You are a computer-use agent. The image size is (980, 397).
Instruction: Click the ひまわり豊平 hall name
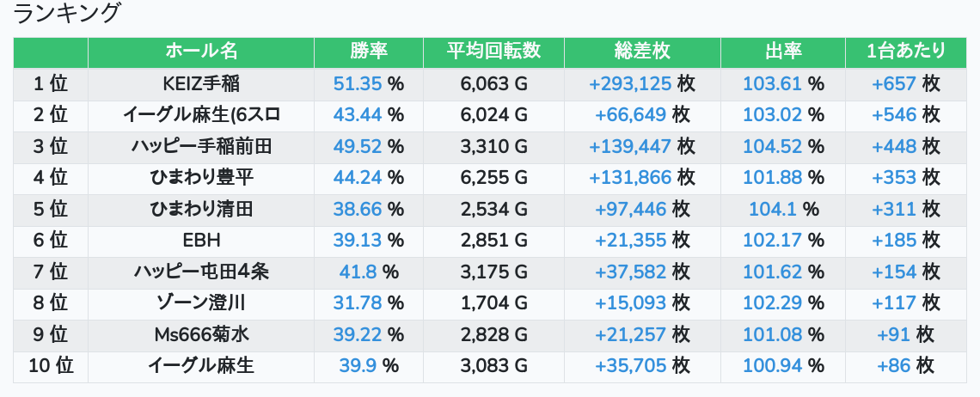click(201, 178)
